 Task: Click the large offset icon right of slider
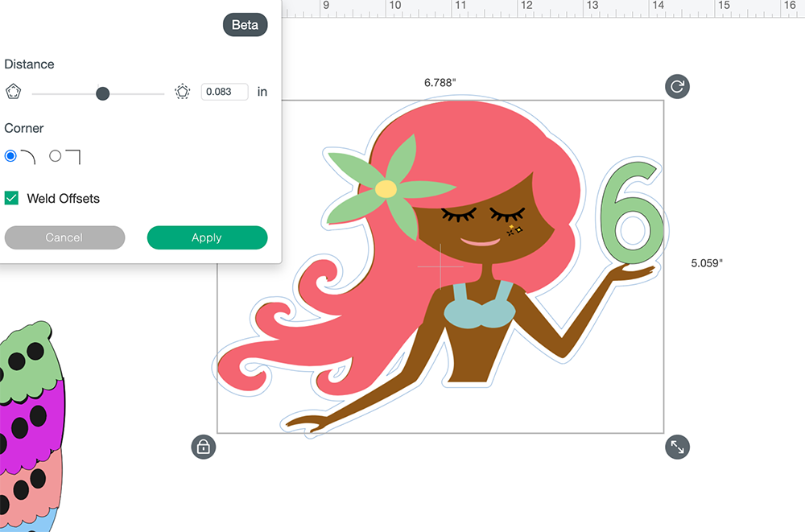pyautogui.click(x=184, y=92)
